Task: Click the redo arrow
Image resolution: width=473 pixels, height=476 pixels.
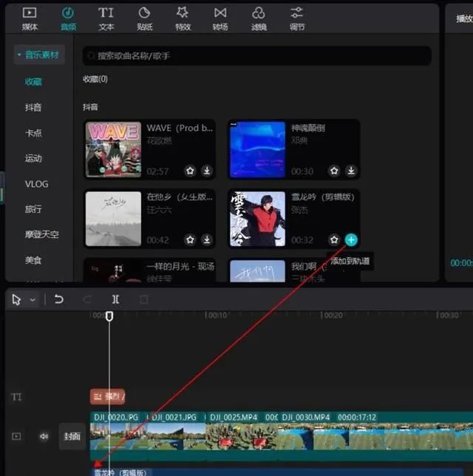Action: [x=87, y=299]
